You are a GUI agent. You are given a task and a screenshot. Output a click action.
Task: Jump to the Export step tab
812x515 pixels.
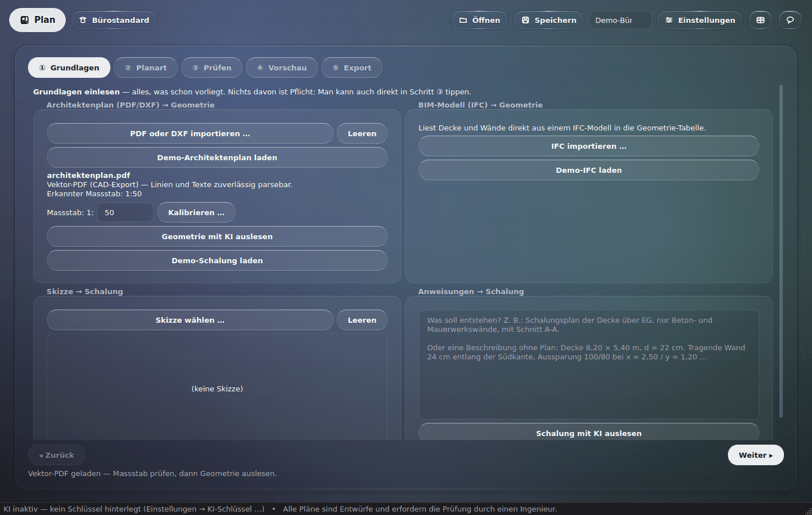click(352, 68)
